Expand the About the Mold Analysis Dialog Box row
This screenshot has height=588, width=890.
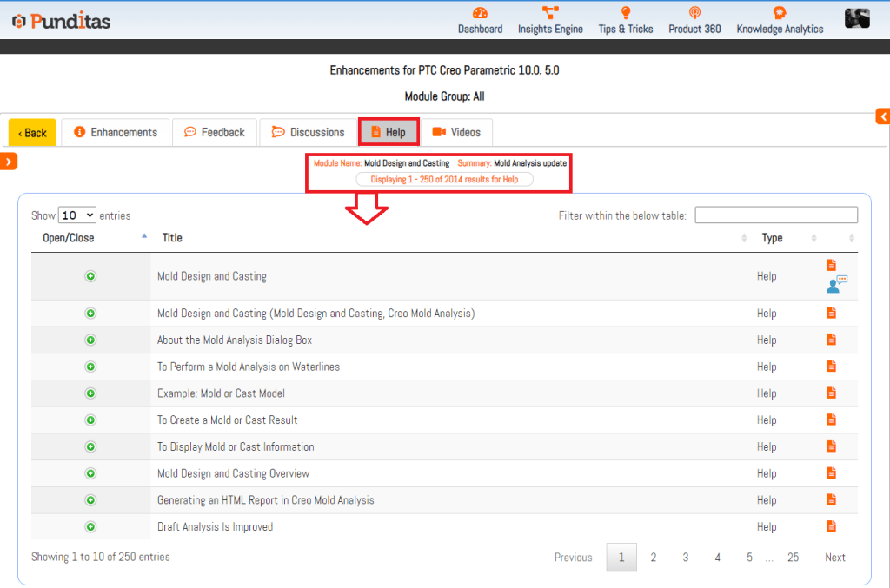[x=90, y=340]
